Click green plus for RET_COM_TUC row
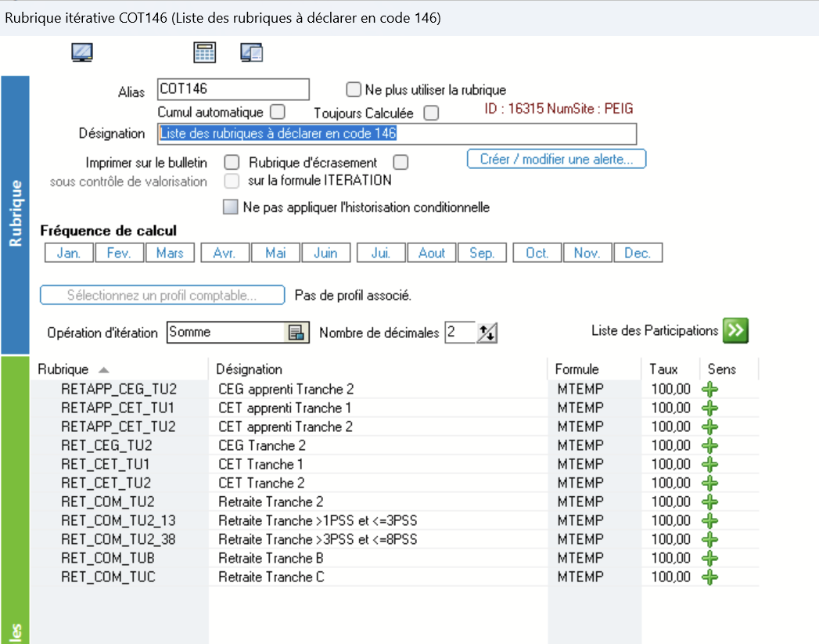 [709, 577]
